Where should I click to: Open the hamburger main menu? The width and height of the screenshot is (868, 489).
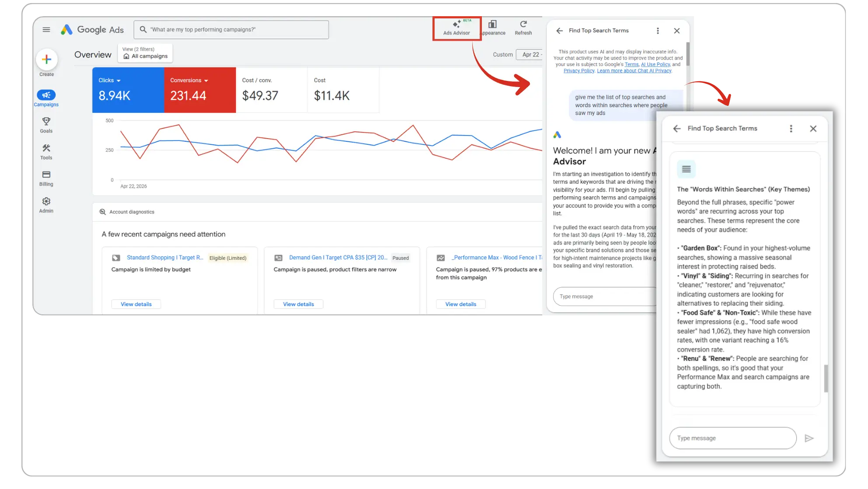click(x=46, y=30)
